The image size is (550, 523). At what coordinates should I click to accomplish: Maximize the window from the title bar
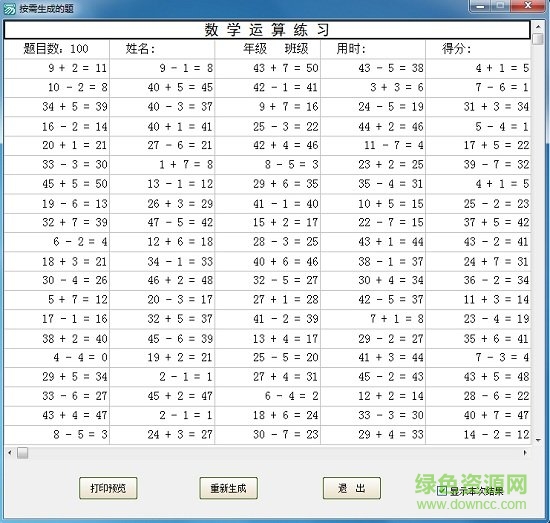click(x=501, y=6)
